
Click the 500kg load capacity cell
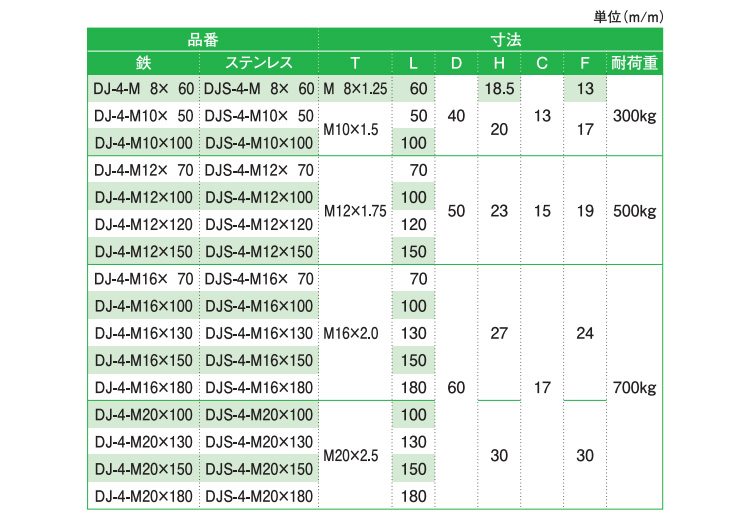(x=634, y=211)
